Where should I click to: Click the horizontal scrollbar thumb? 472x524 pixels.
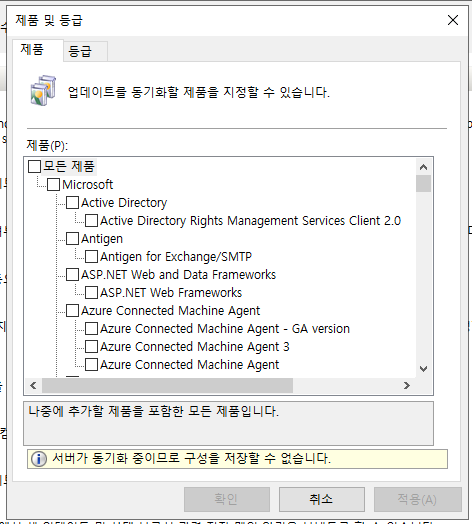(x=167, y=386)
